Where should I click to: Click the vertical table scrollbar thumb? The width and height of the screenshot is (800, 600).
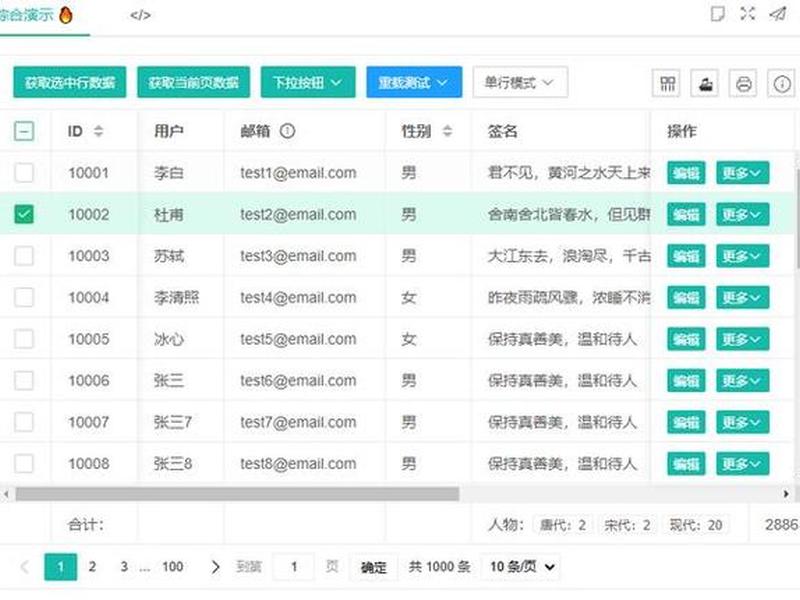tap(797, 217)
